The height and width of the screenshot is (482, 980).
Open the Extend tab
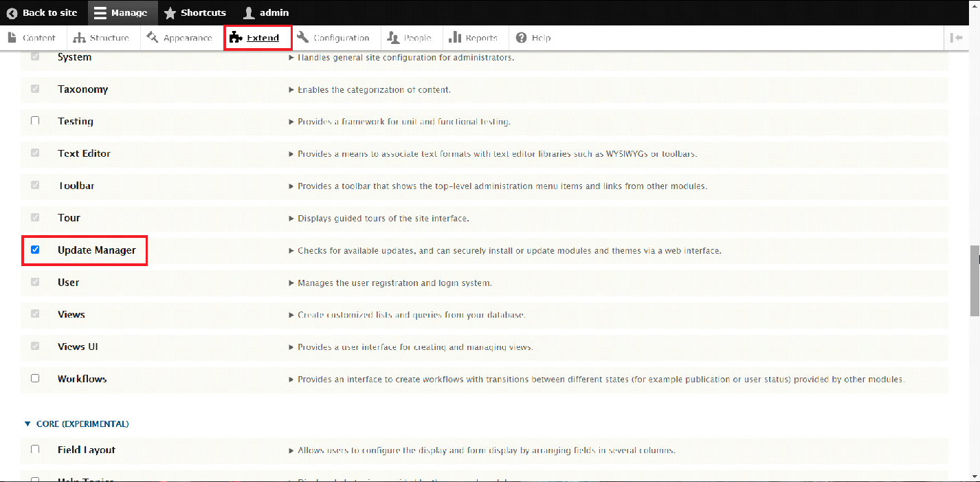(258, 38)
